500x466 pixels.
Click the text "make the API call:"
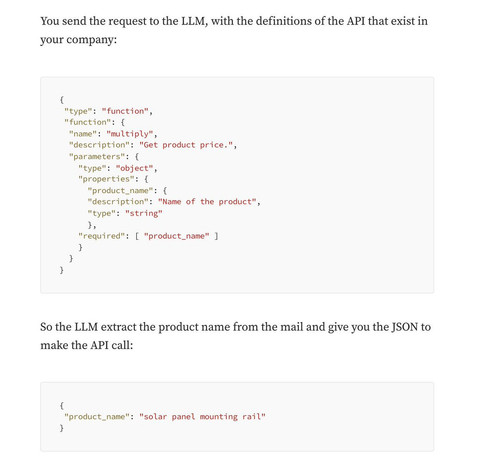87,345
